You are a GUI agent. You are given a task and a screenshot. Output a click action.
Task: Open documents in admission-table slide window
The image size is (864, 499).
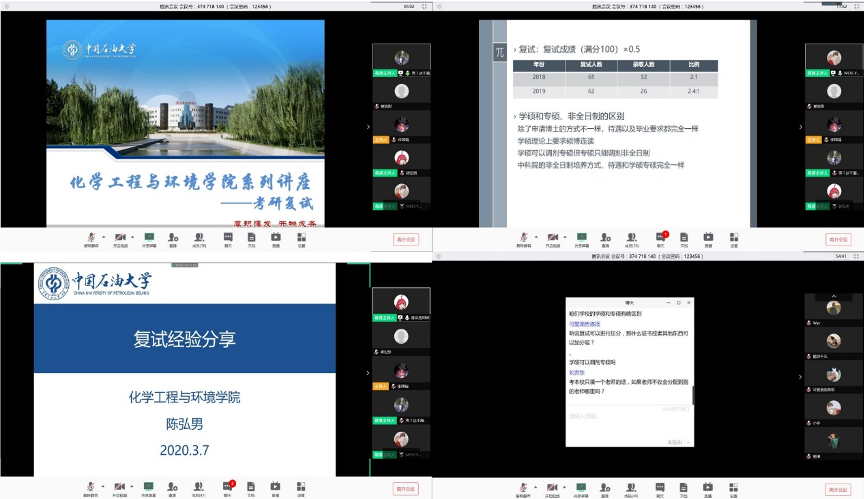684,239
